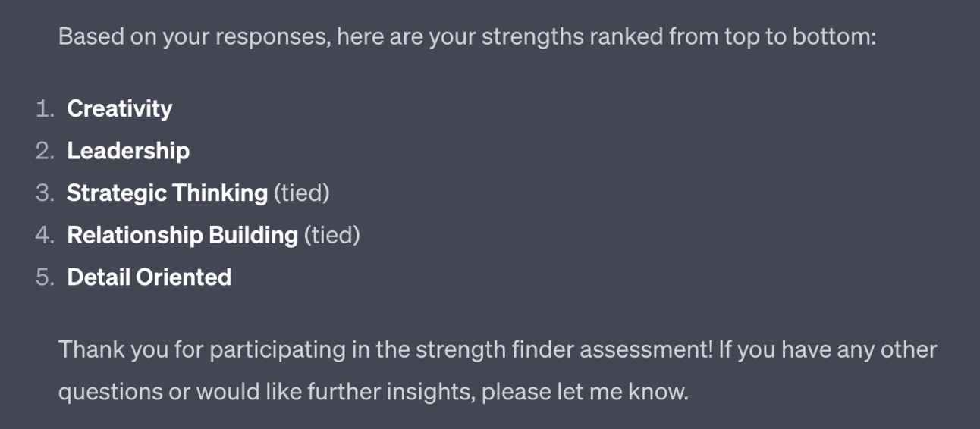Click "(tied)" next to Strategic Thinking
The height and width of the screenshot is (429, 980).
coord(302,193)
